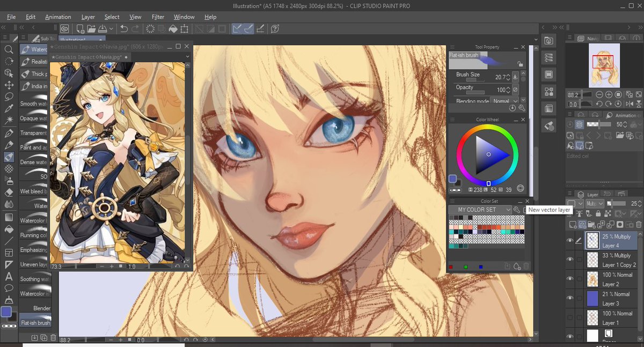
Task: Hide Layer 1 Copy 2 visibility eye
Action: (570, 260)
